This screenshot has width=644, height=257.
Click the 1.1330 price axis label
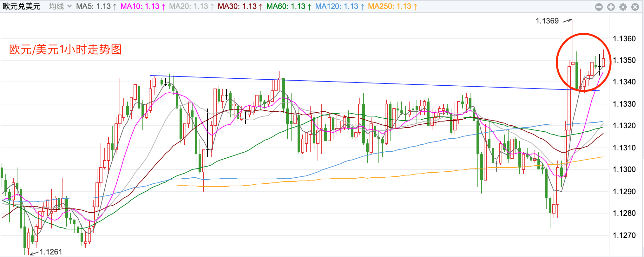click(624, 104)
